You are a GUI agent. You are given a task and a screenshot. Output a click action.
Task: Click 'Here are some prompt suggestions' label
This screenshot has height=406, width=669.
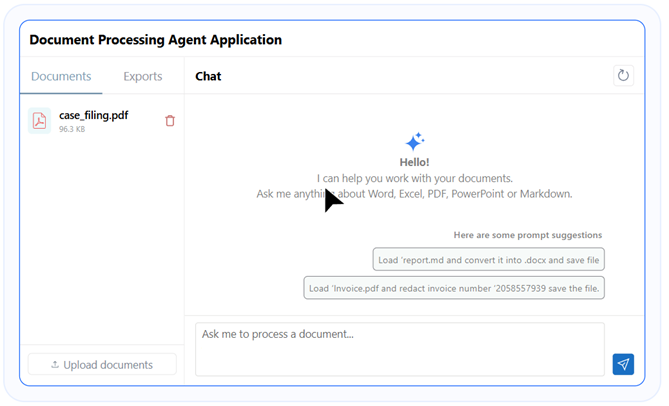click(x=528, y=235)
